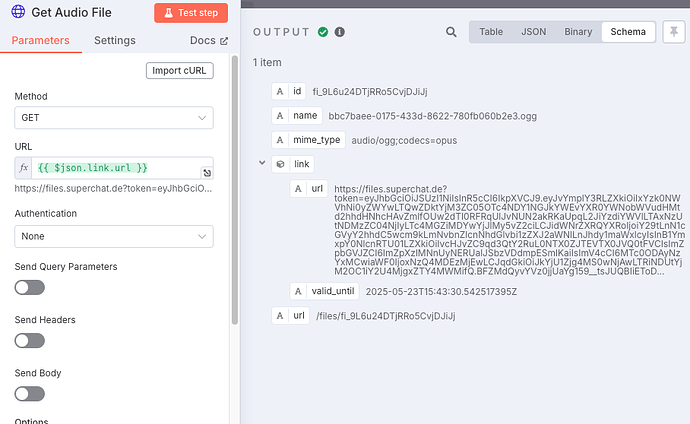
Task: Open the Method dropdown showing GET
Action: (x=114, y=117)
